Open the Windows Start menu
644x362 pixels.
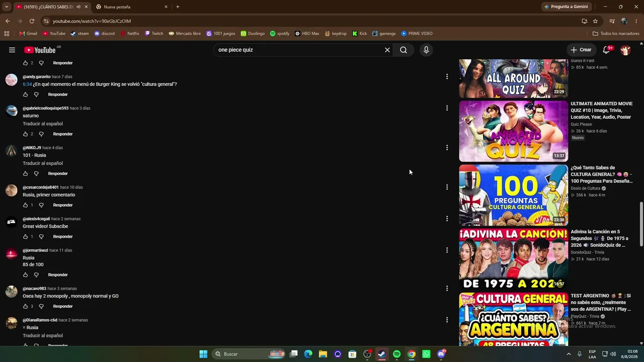click(203, 354)
